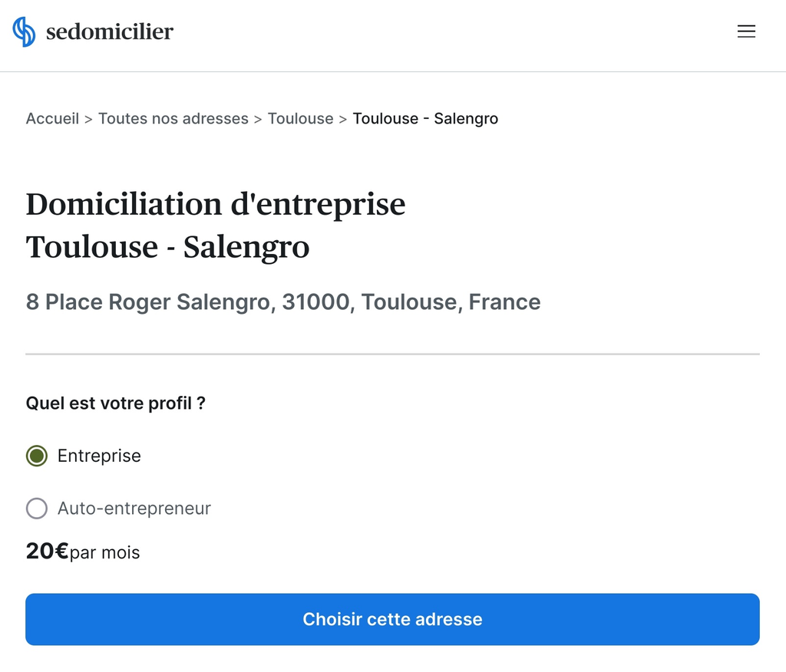This screenshot has width=786, height=672.
Task: Select the Auto-entrepreneur radio button
Action: click(37, 508)
